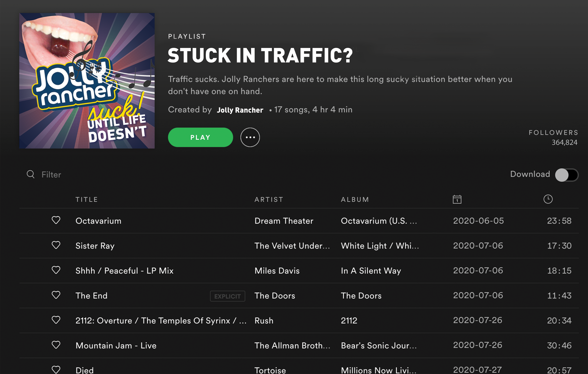Click the heart icon beside Sister Ray
This screenshot has height=374, width=588.
56,245
